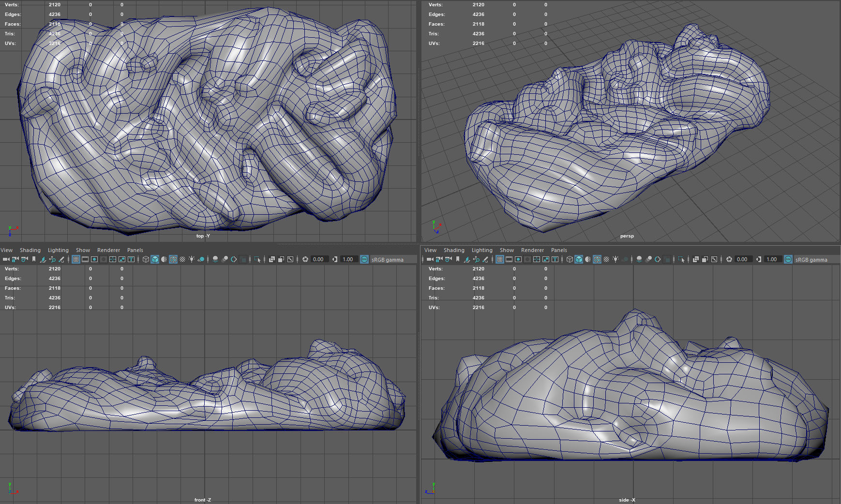Click the 'top -Y' camera label
The width and height of the screenshot is (841, 504).
point(203,236)
